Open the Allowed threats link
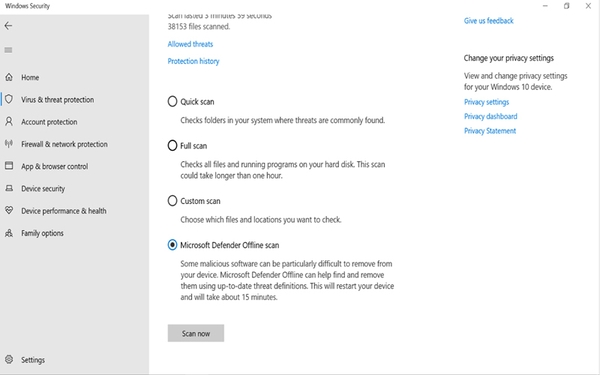The width and height of the screenshot is (600, 375). click(x=190, y=44)
